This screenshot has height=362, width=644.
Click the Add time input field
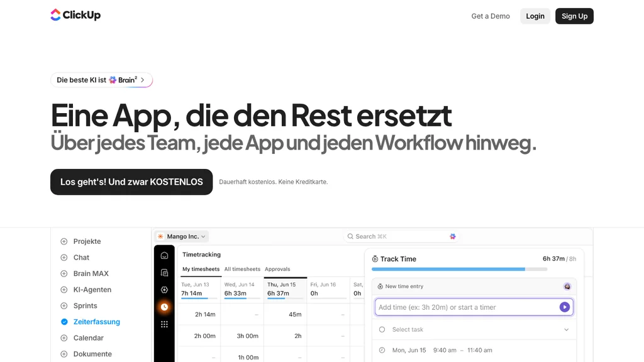(474, 307)
